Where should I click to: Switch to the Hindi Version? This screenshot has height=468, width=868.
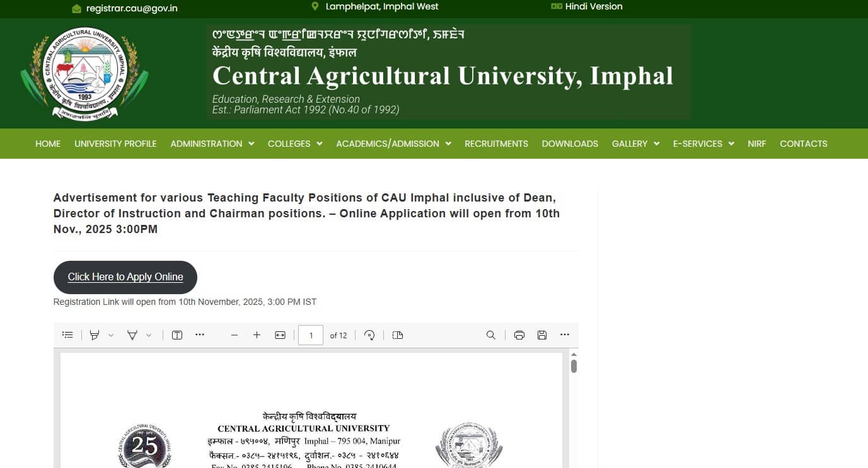tap(593, 7)
